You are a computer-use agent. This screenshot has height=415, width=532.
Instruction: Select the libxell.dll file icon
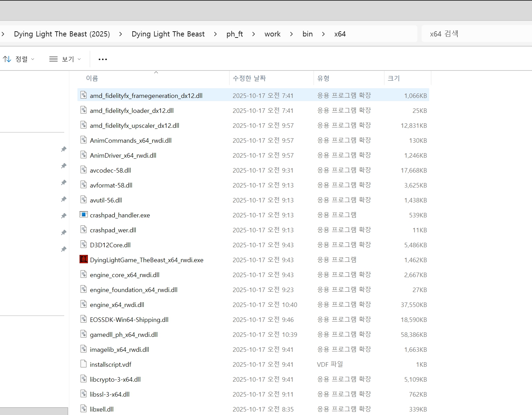(x=83, y=409)
